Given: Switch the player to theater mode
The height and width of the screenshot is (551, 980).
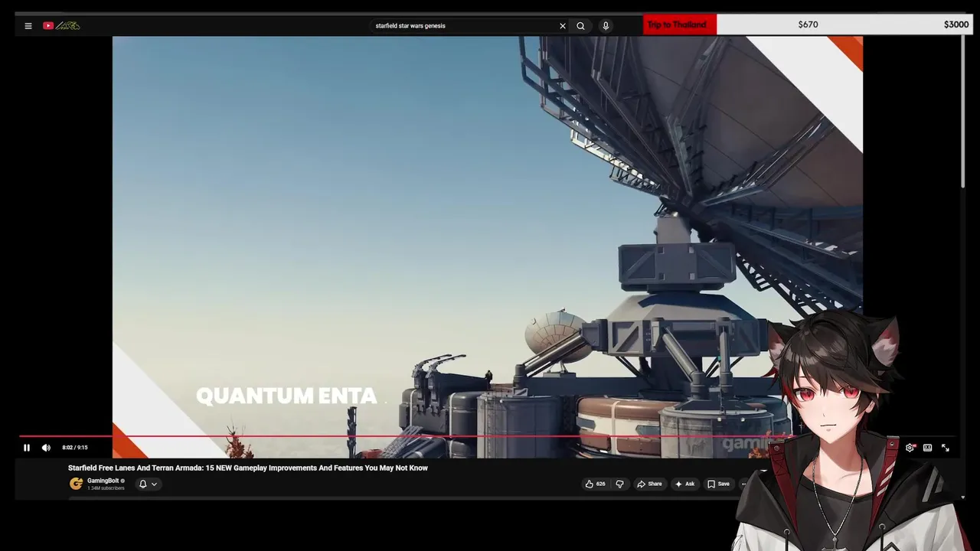Looking at the screenshot, I should coord(927,448).
